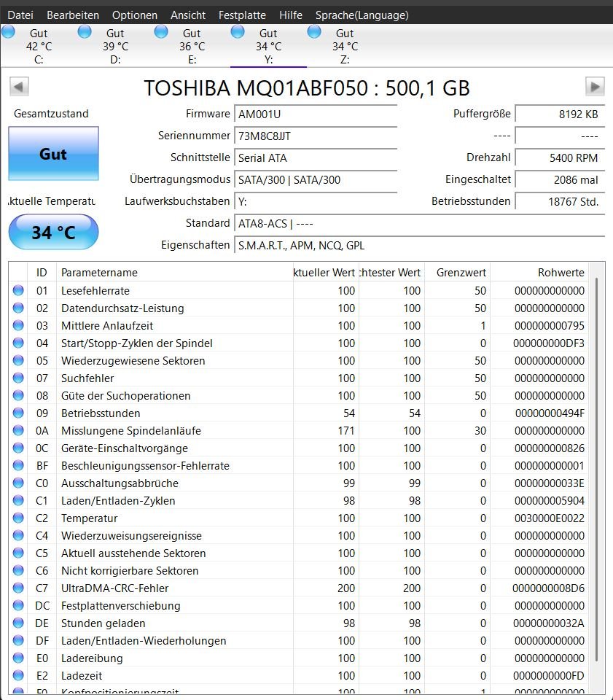Screen dimensions: 613x700
Task: Go to previous disk with left arrow
Action: click(19, 87)
